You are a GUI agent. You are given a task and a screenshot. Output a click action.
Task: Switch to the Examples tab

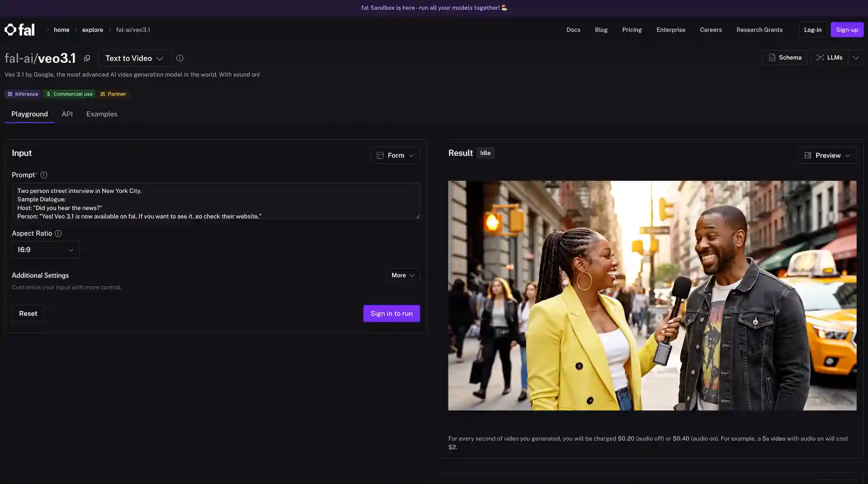click(x=102, y=114)
